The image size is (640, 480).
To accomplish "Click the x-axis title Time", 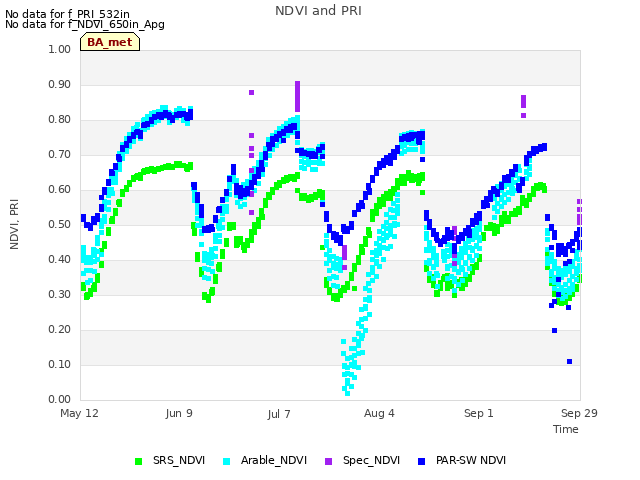I will [566, 429].
